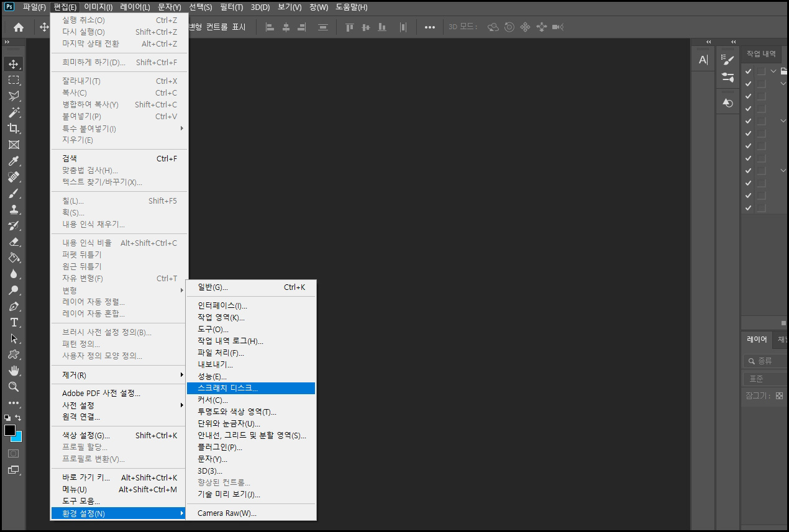Open 일반(G)... preferences
789x532 pixels.
(251, 287)
